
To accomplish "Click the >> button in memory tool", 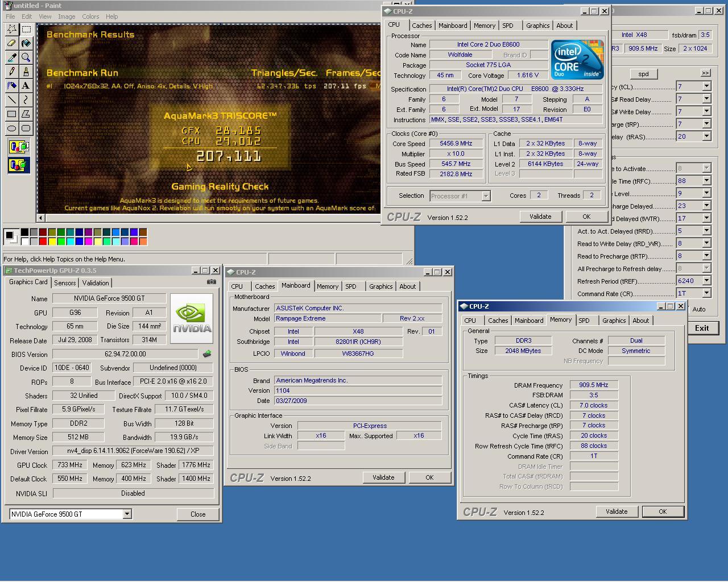I will [705, 73].
